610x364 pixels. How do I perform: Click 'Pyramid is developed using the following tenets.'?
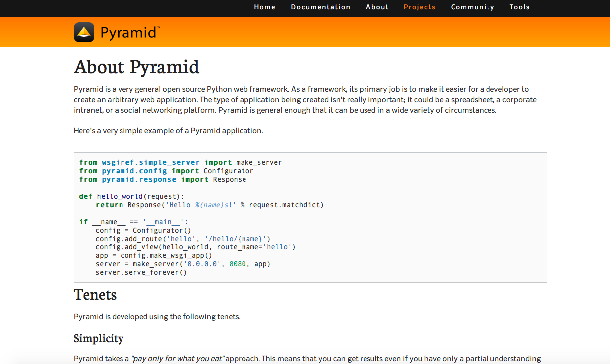tap(157, 317)
